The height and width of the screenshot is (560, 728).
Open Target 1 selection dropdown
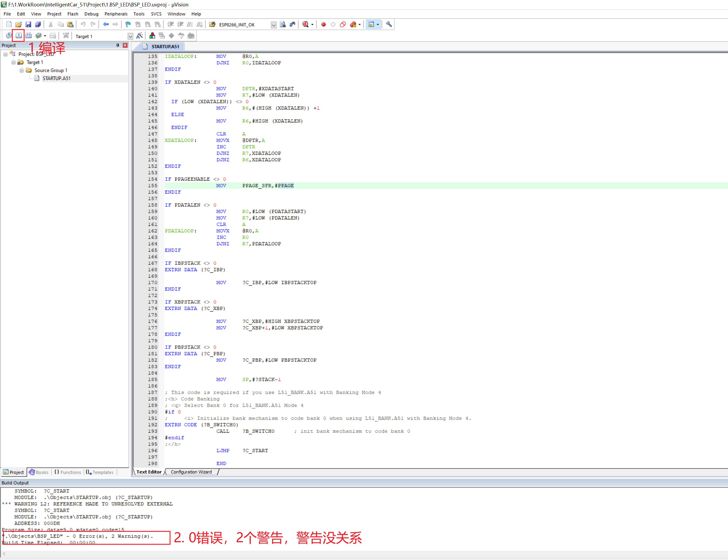tap(130, 36)
